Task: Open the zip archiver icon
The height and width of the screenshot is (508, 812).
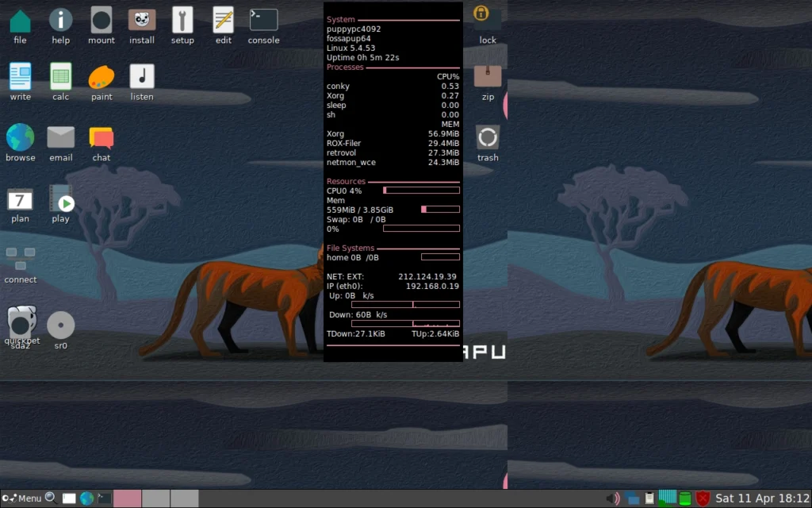Action: pyautogui.click(x=488, y=83)
